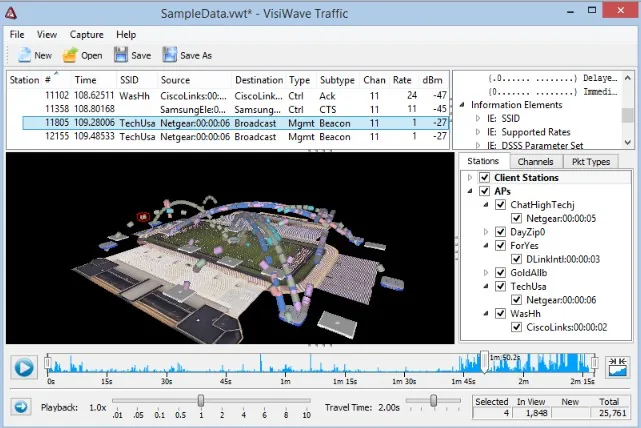
Task: Collapse the WasHh node
Action: point(486,314)
